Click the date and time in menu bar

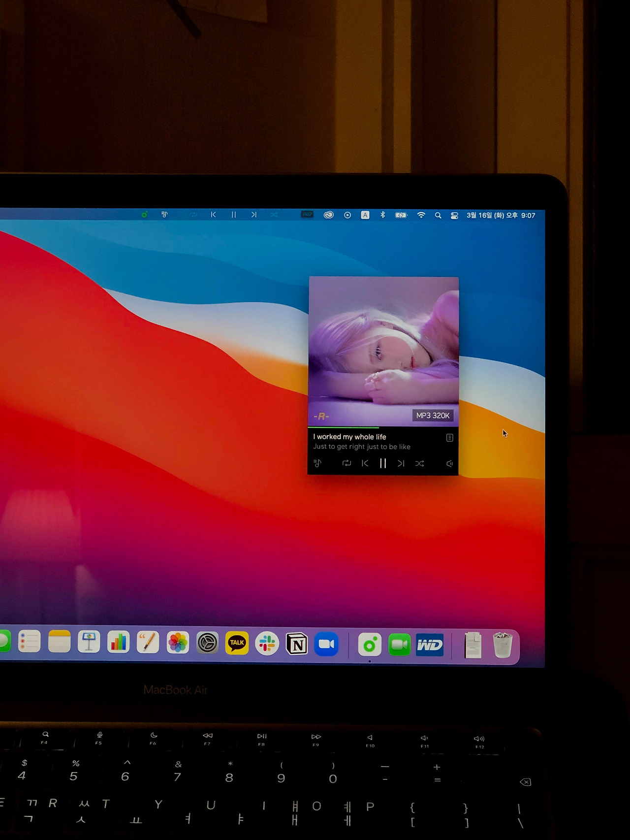[501, 215]
